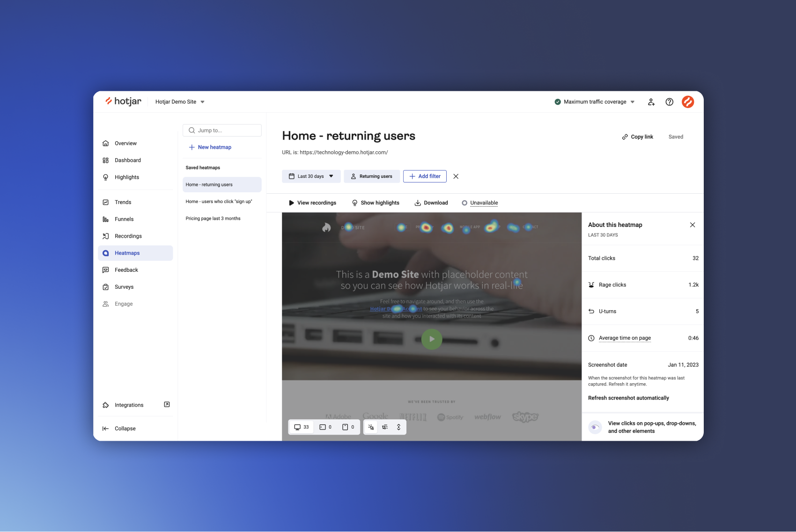The image size is (796, 532).
Task: Open external Integrations link icon
Action: point(167,405)
